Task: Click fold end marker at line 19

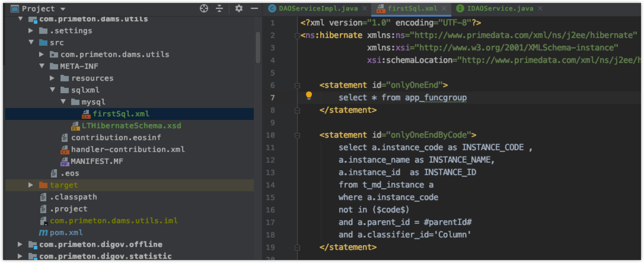Action: (x=297, y=247)
